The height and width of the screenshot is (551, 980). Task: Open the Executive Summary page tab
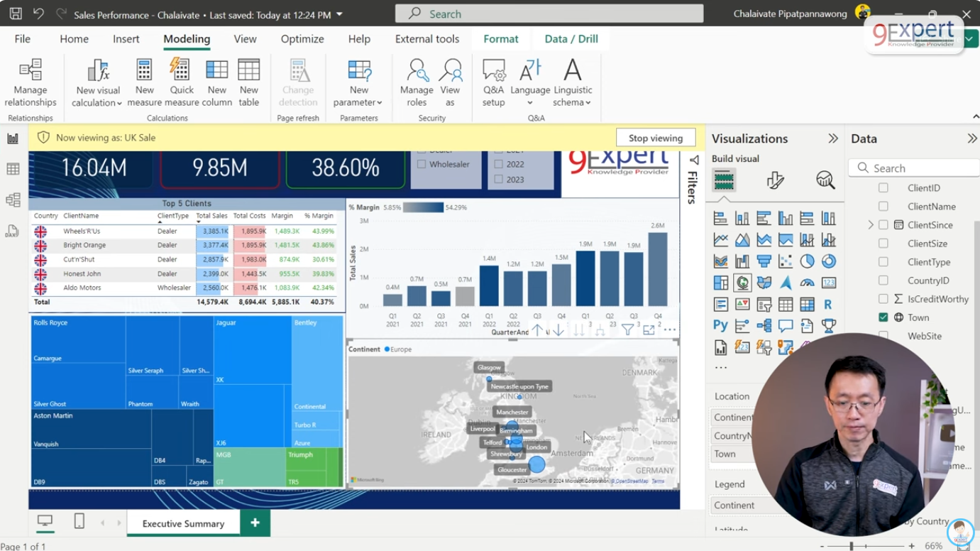pos(183,523)
